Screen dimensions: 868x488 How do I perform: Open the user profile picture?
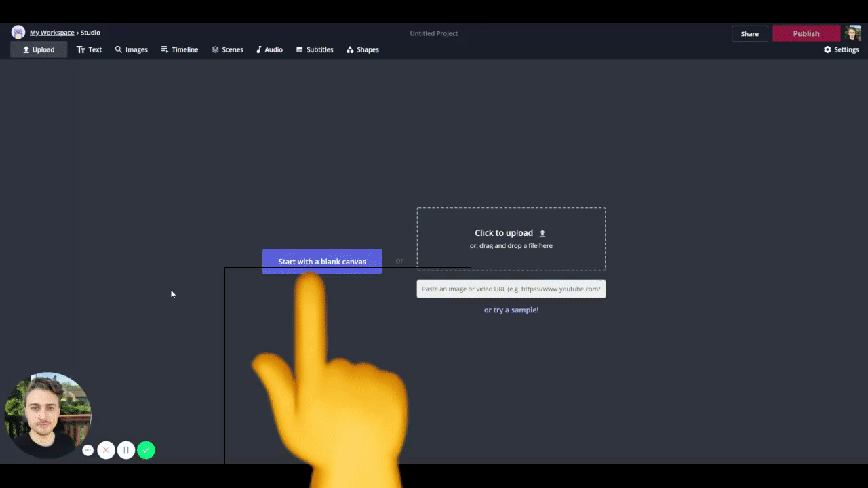tap(852, 33)
